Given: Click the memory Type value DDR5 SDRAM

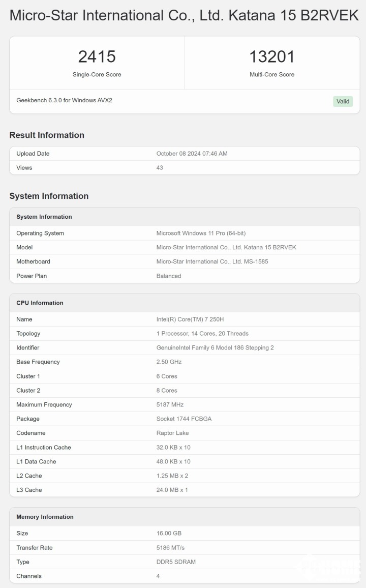Looking at the screenshot, I should click(x=176, y=562).
